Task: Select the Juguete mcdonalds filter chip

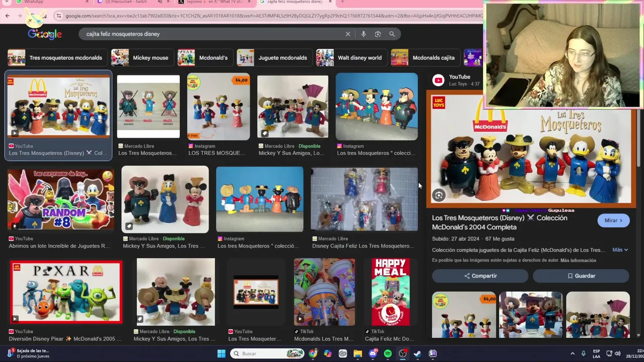Action: (x=274, y=58)
